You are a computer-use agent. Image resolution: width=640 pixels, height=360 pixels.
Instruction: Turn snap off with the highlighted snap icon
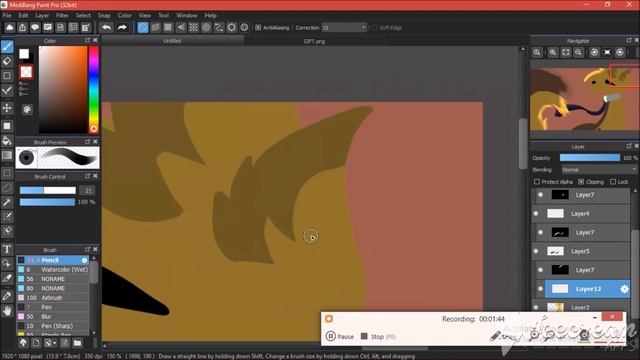[142, 28]
